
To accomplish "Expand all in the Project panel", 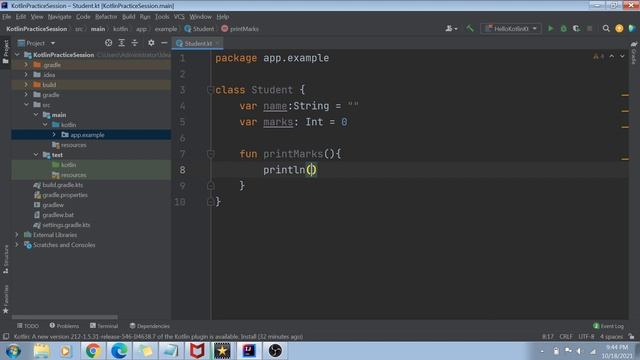I will tap(121, 43).
